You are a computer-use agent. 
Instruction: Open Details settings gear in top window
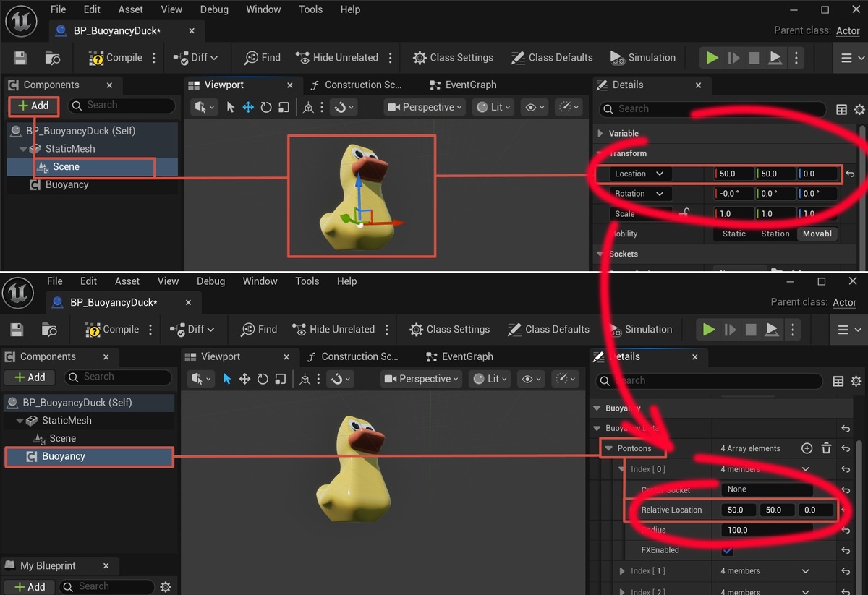pos(859,110)
